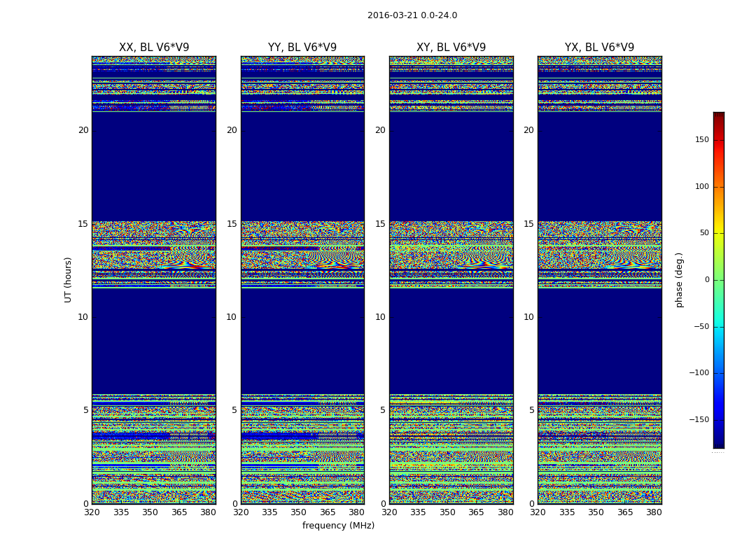Click the 'UT (hours)' y-axis label

[69, 280]
